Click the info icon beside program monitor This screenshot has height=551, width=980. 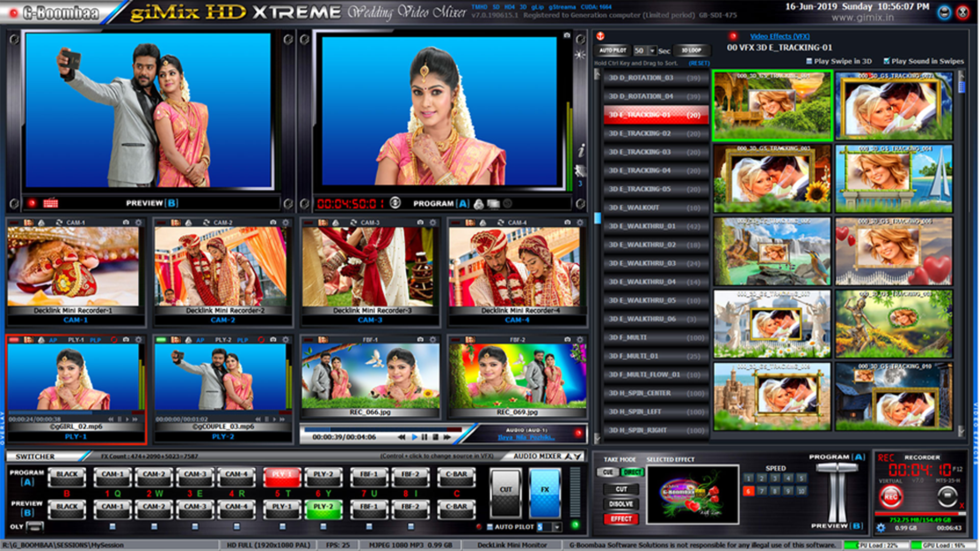[581, 151]
